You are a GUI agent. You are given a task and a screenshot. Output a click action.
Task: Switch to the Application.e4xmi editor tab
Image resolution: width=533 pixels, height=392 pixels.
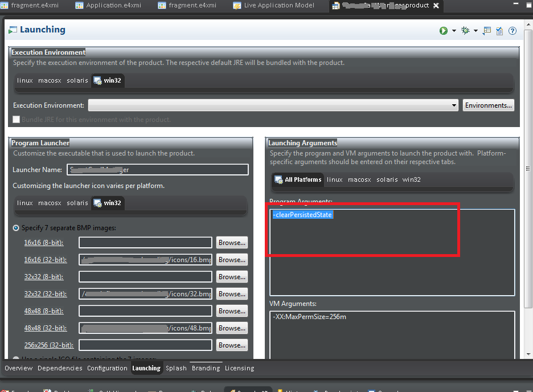[x=113, y=6]
